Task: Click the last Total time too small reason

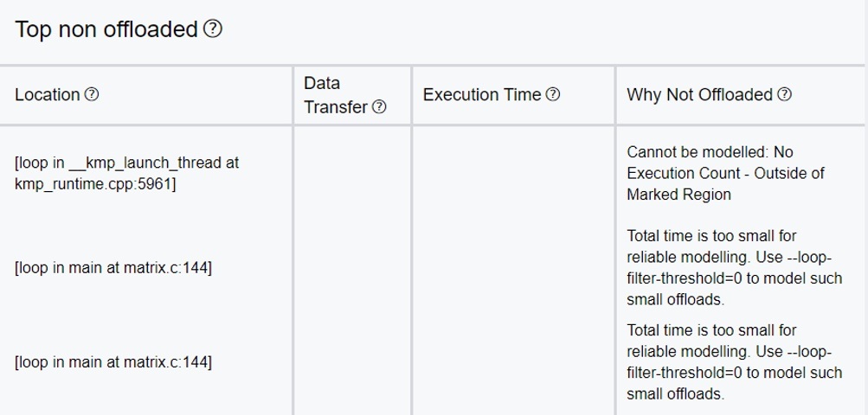Action: tap(735, 362)
